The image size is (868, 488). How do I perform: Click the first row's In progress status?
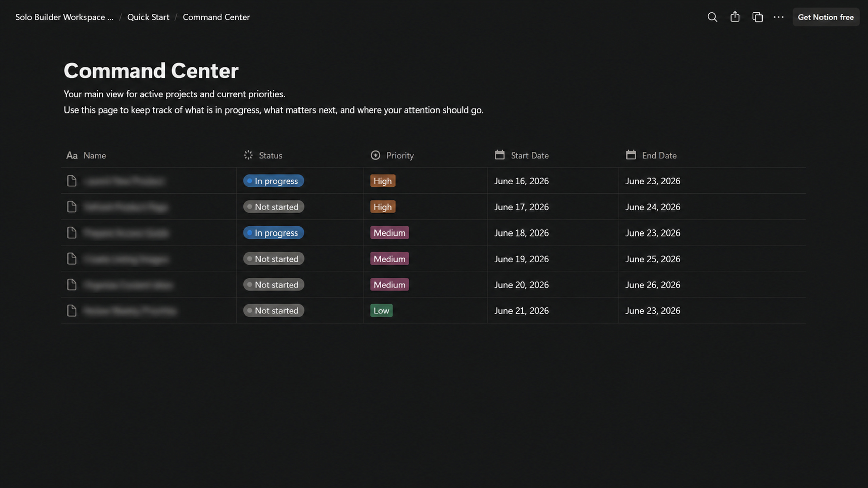pos(273,181)
